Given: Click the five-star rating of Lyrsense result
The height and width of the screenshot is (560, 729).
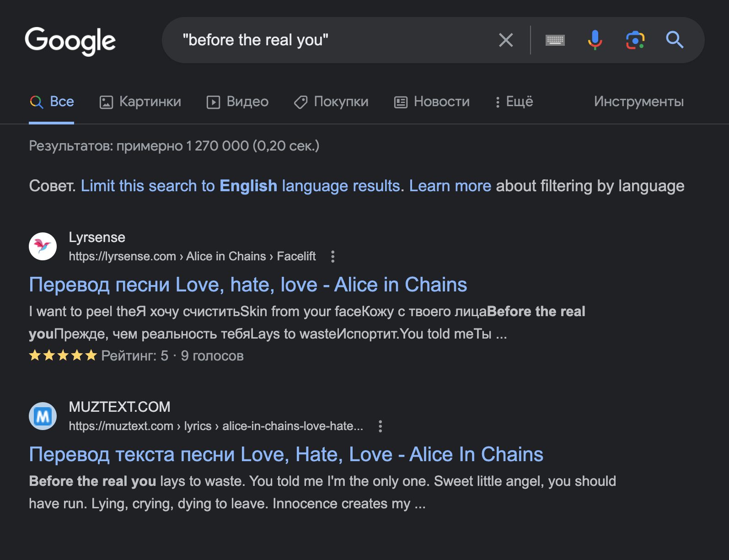Looking at the screenshot, I should point(63,355).
